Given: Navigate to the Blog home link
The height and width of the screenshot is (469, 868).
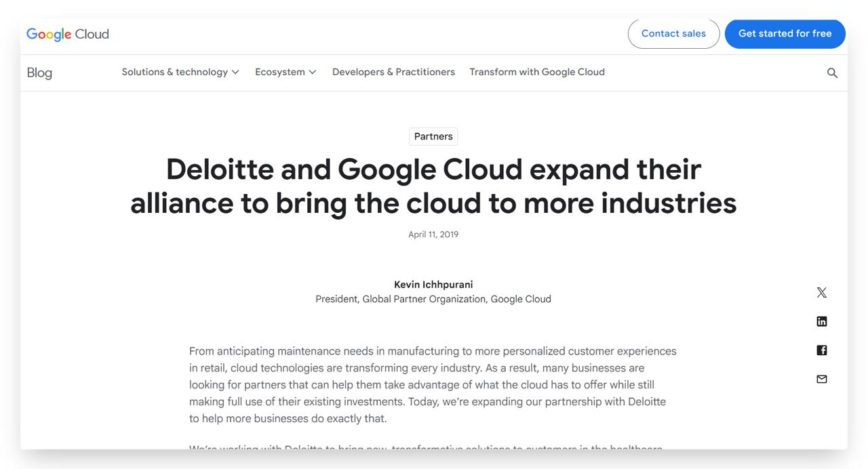Looking at the screenshot, I should coord(39,73).
